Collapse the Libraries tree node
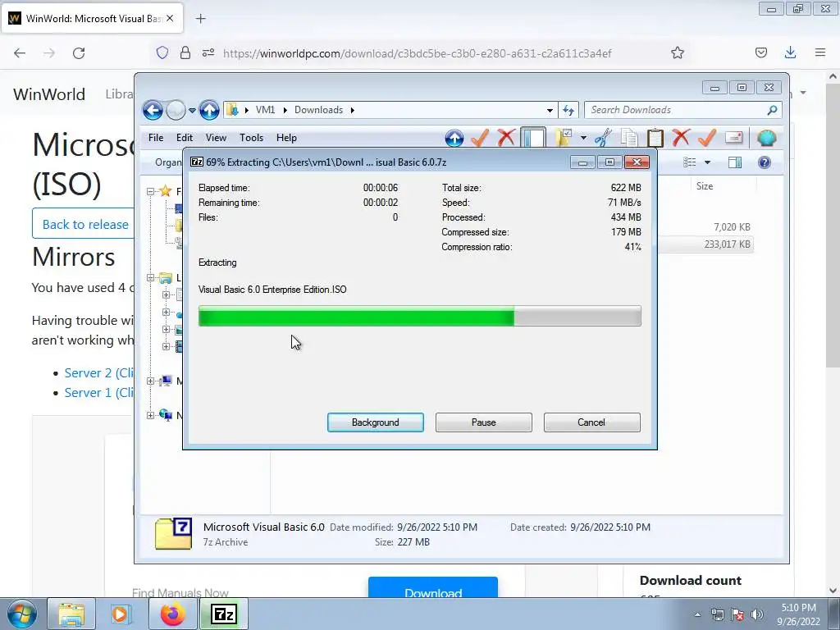The width and height of the screenshot is (840, 630). 151,277
